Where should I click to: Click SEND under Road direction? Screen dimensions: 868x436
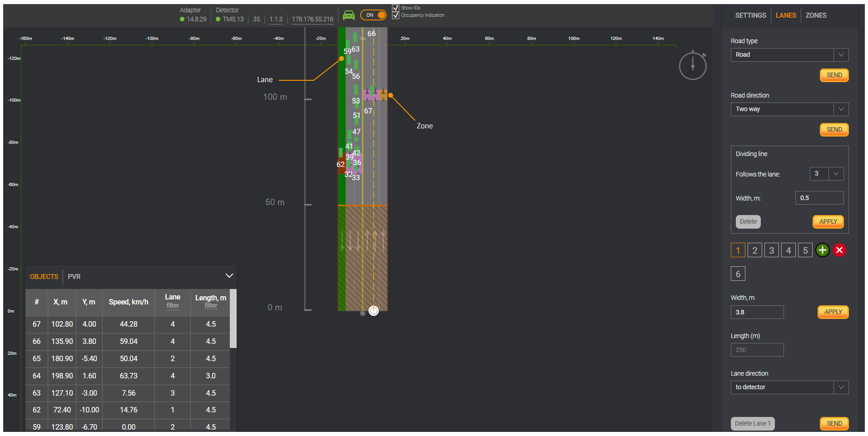tap(834, 130)
